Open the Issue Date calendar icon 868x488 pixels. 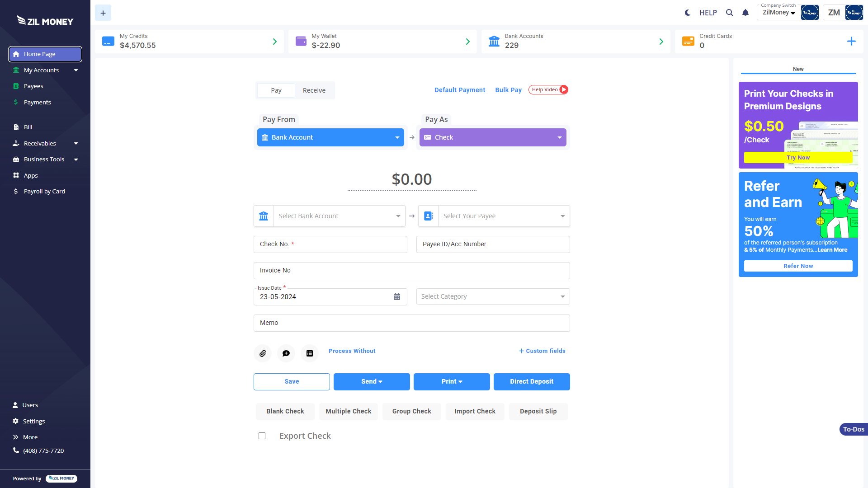click(397, 297)
